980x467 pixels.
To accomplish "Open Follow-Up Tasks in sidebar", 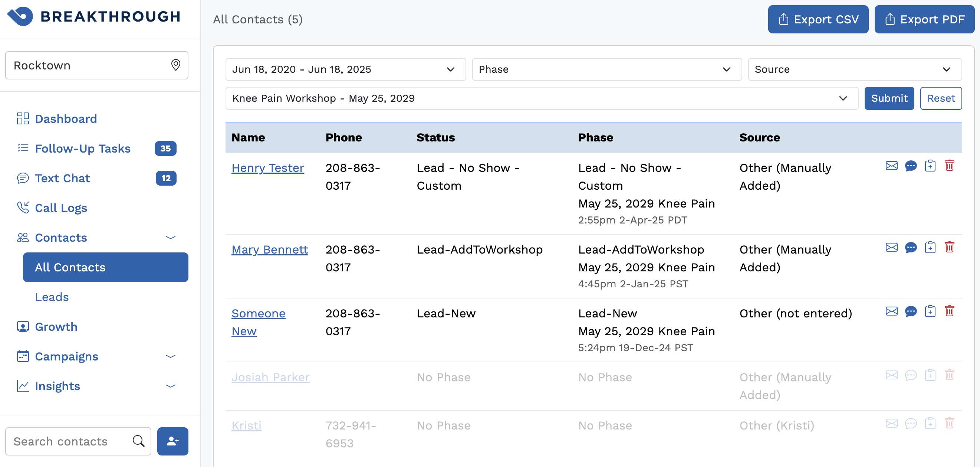I will [83, 148].
